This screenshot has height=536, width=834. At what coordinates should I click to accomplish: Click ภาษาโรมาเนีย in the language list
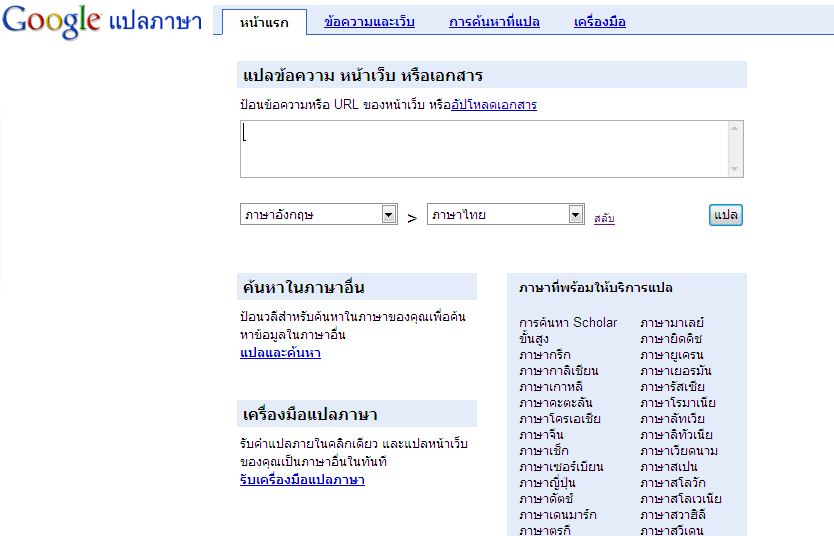point(678,403)
